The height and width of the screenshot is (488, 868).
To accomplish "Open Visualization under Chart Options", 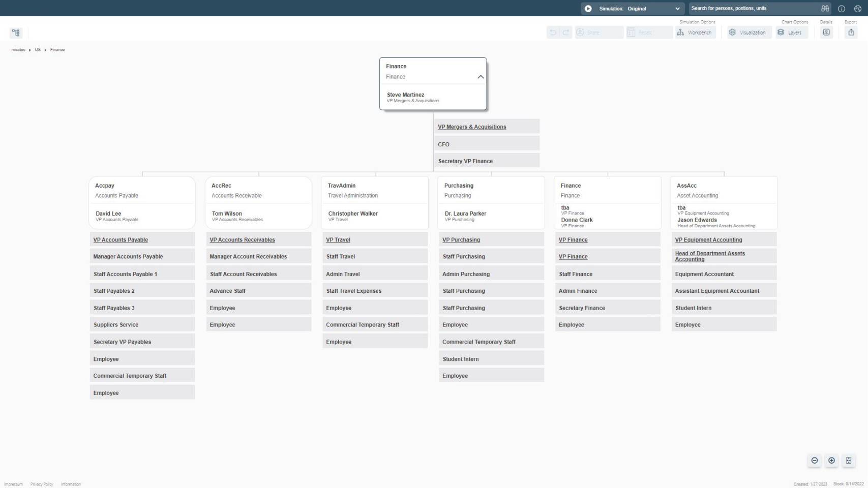I will pyautogui.click(x=748, y=32).
